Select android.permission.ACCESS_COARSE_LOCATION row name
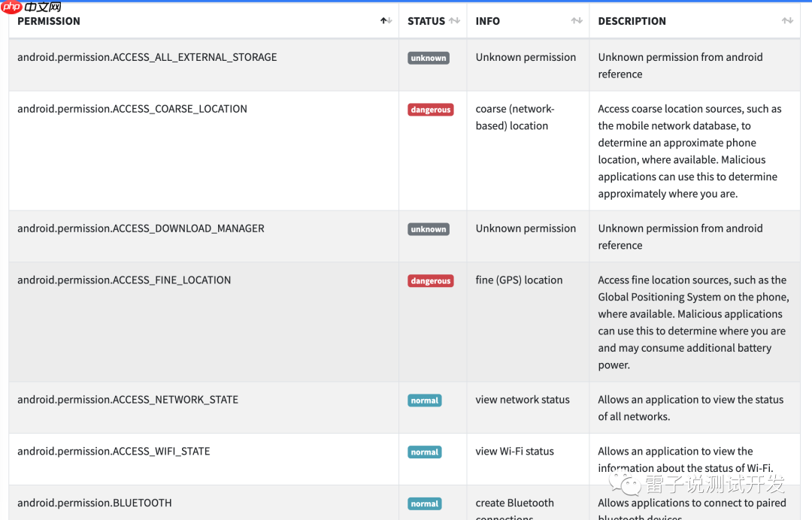 coord(132,109)
